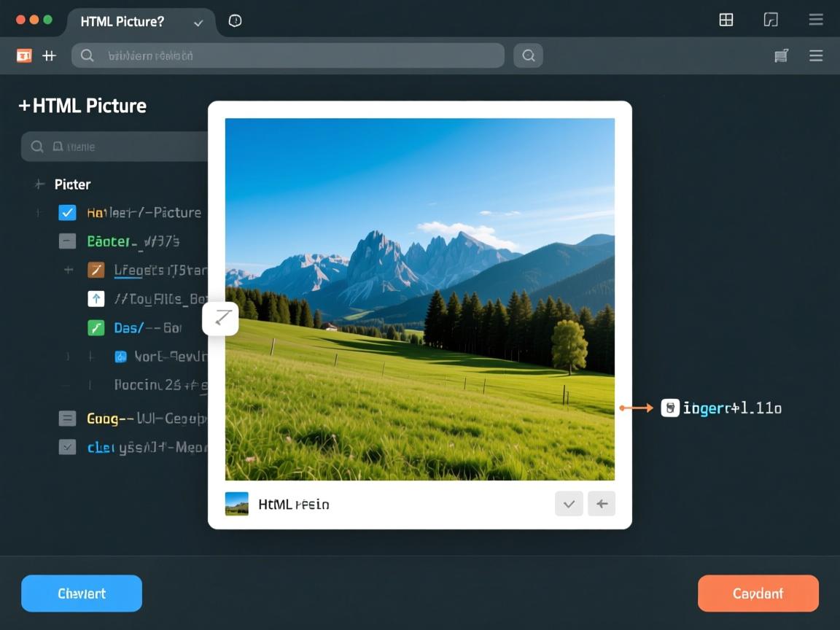Click the grid layout icon in title bar

click(726, 20)
